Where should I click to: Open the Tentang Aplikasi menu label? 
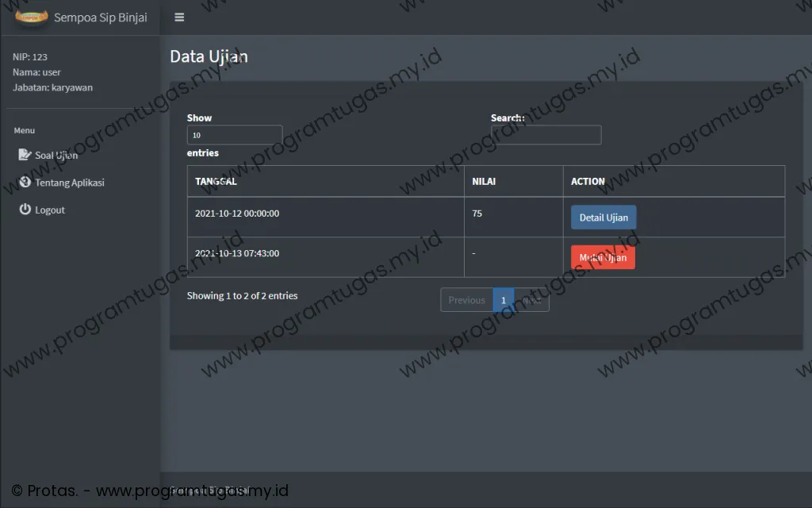[x=70, y=183]
